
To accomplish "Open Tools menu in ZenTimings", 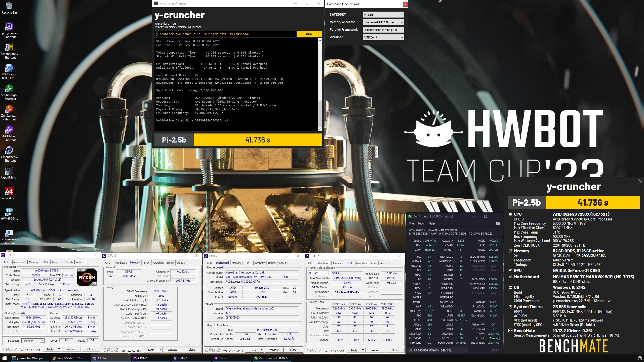I will (x=421, y=223).
